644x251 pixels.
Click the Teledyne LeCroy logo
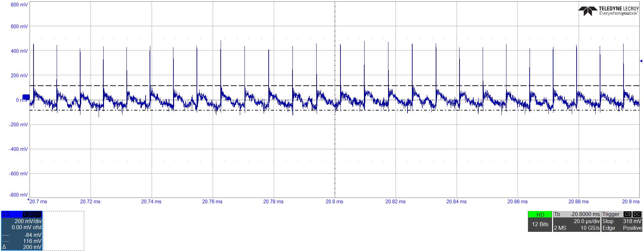click(x=608, y=11)
